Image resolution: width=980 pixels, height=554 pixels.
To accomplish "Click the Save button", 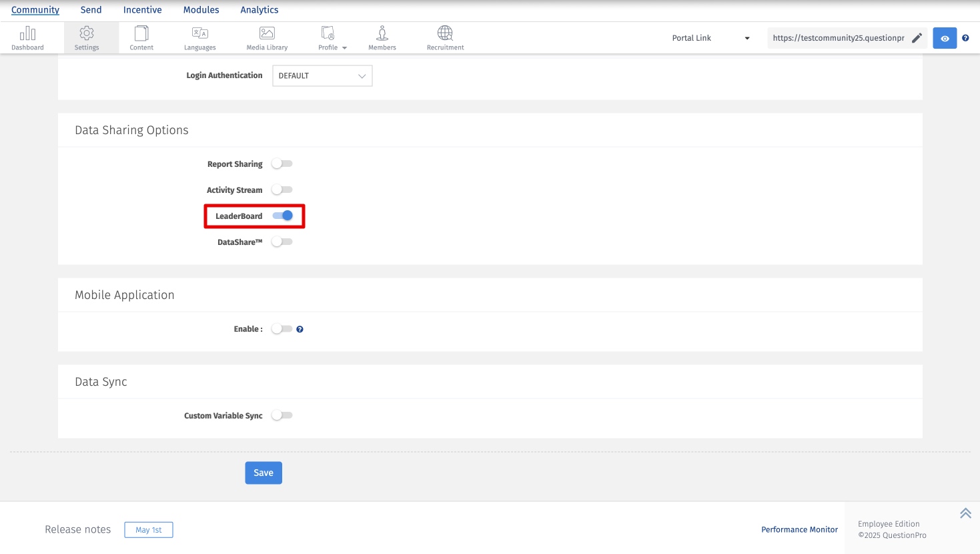I will (264, 473).
